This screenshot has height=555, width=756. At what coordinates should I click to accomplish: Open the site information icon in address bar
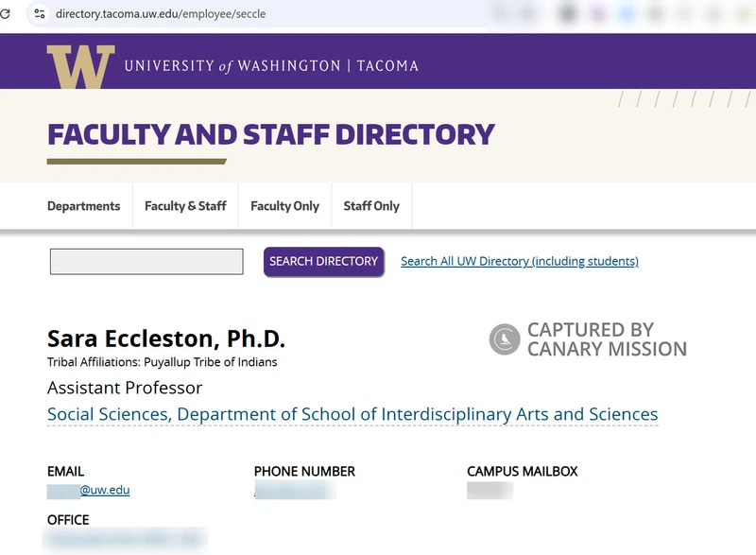tap(40, 13)
